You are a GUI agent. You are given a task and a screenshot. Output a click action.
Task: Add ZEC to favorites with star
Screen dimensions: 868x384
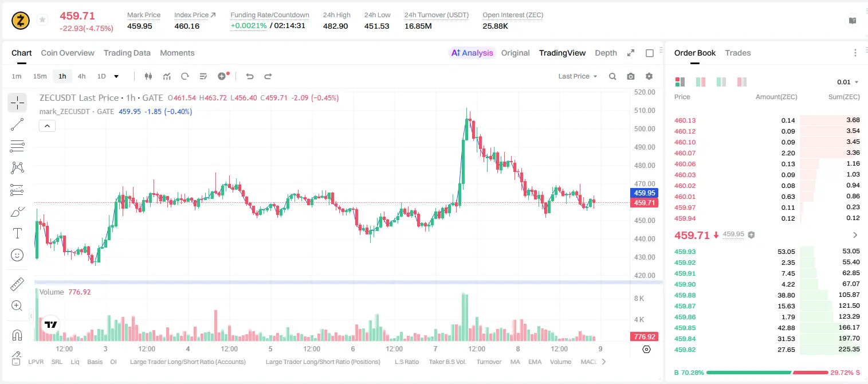coord(42,20)
